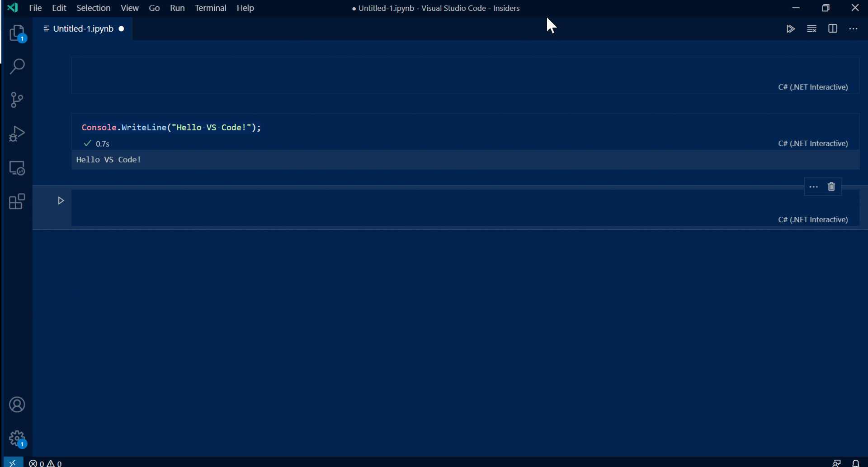The width and height of the screenshot is (868, 467).
Task: Run all notebook cells
Action: tap(790, 29)
